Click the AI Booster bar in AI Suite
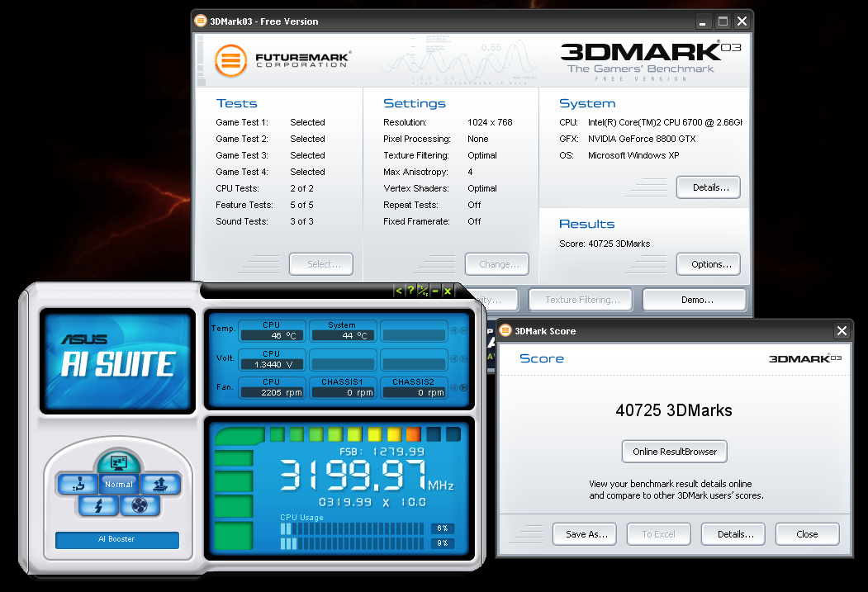868x592 pixels. pos(117,539)
